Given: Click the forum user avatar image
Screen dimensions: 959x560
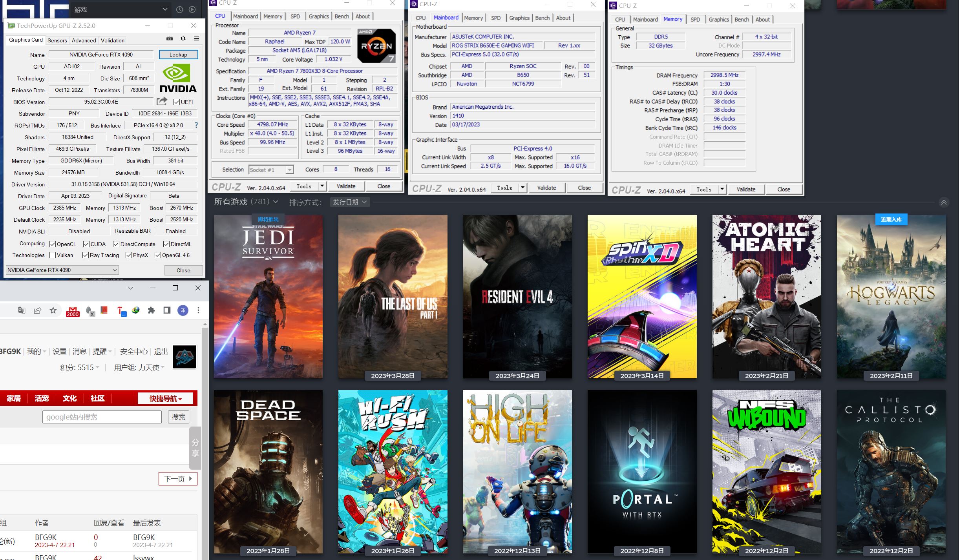Looking at the screenshot, I should 184,356.
